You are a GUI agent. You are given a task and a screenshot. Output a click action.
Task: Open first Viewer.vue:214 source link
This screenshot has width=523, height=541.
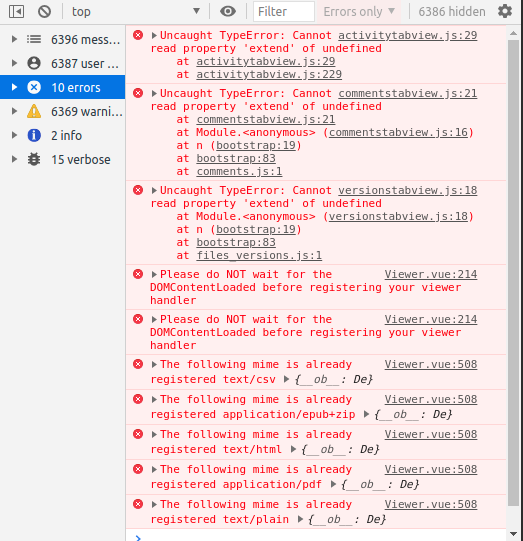431,274
